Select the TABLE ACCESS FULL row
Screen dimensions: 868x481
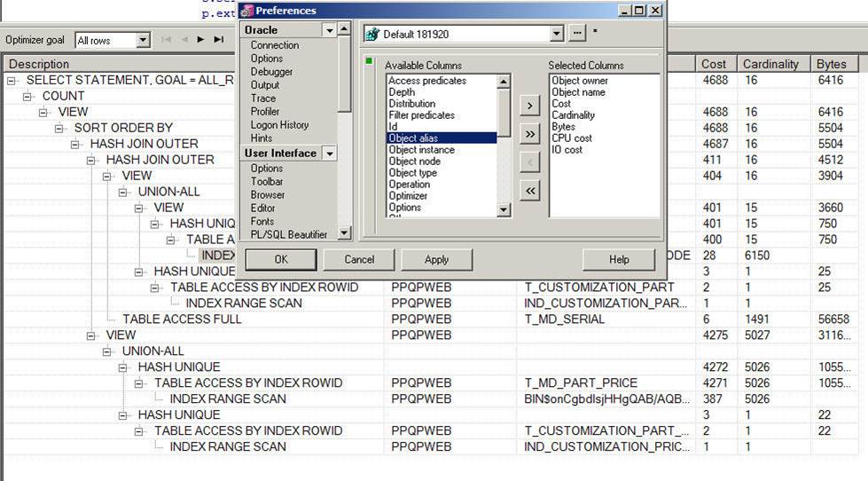coord(182,319)
